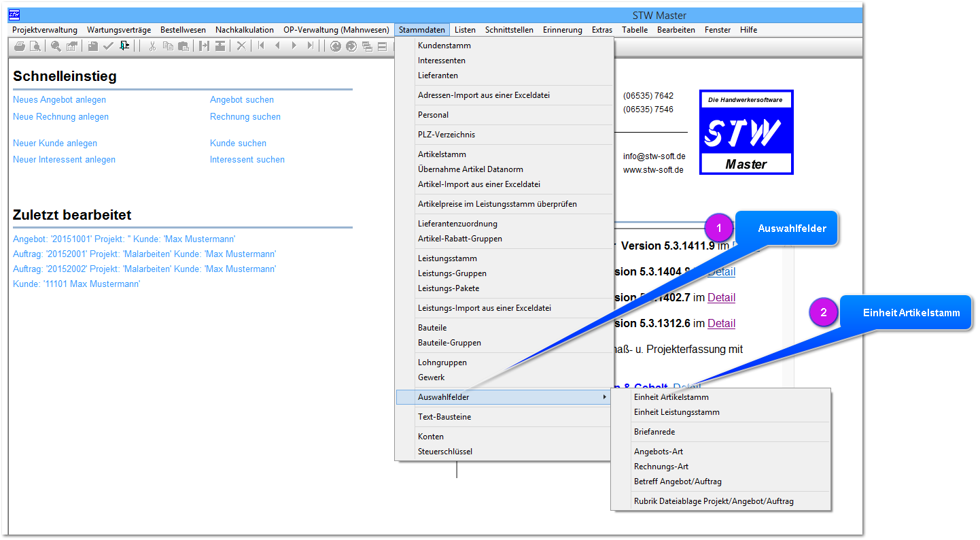The width and height of the screenshot is (980, 540).
Task: Click the print icon in the toolbar
Action: point(20,46)
